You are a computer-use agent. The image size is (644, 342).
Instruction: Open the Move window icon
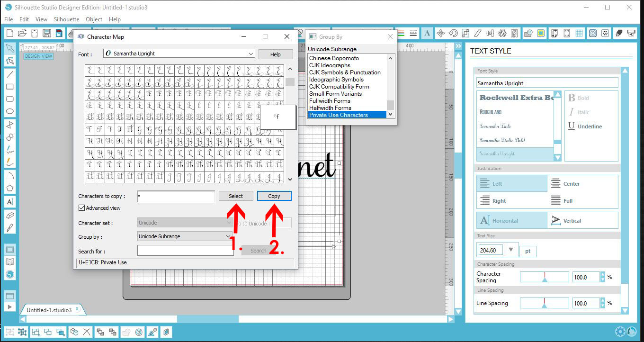point(441,33)
